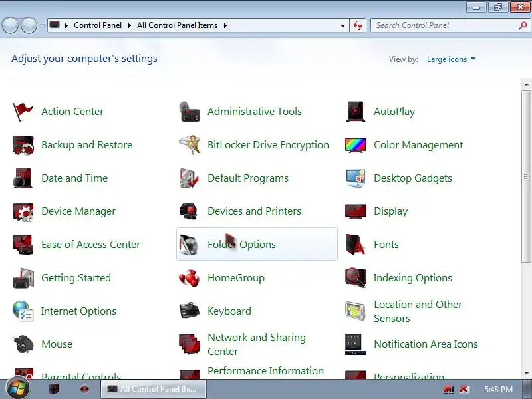Open Network and Sharing Center icon
The image size is (532, 399).
(190, 344)
